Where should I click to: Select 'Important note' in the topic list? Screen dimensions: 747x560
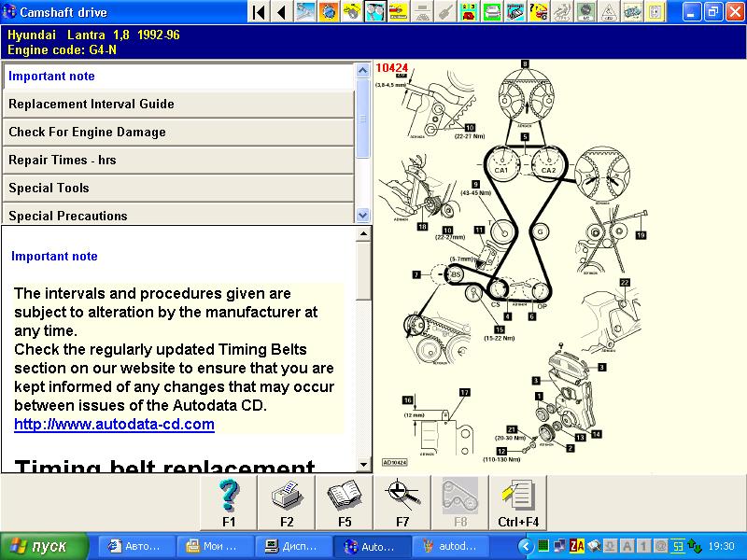click(178, 77)
